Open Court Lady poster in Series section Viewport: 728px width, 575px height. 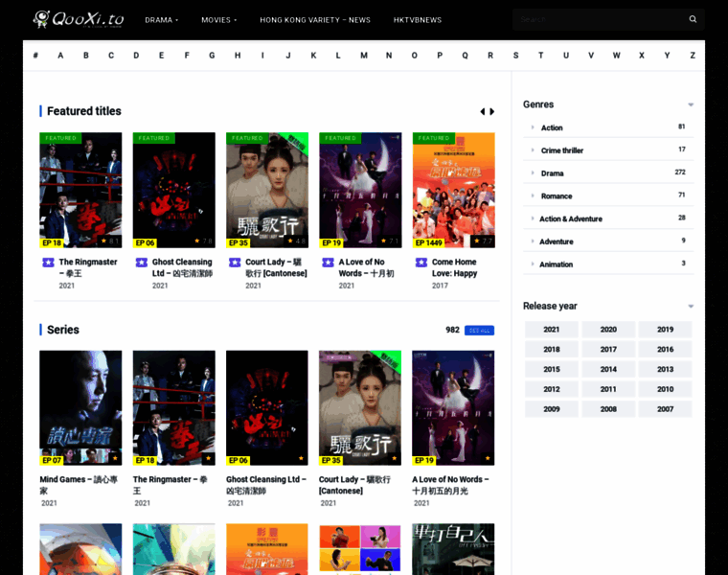[x=360, y=408]
